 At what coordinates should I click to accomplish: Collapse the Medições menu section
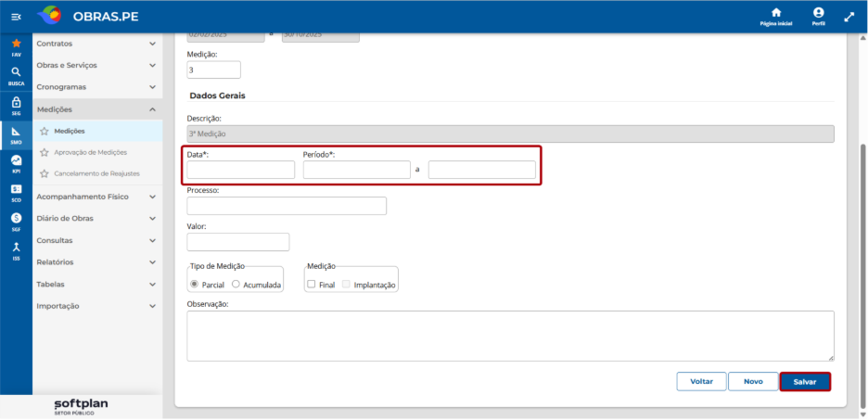pyautogui.click(x=97, y=109)
